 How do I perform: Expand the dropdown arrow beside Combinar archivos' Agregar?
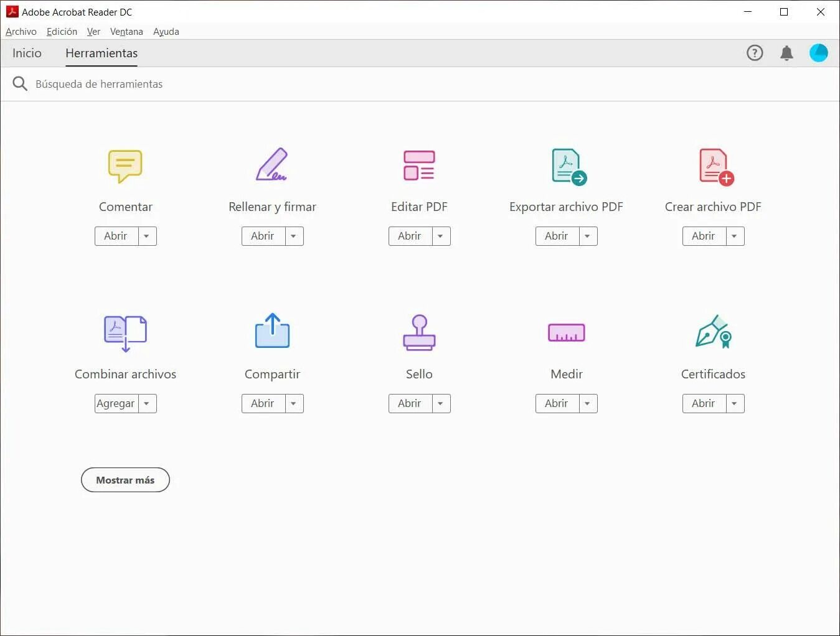click(x=147, y=404)
